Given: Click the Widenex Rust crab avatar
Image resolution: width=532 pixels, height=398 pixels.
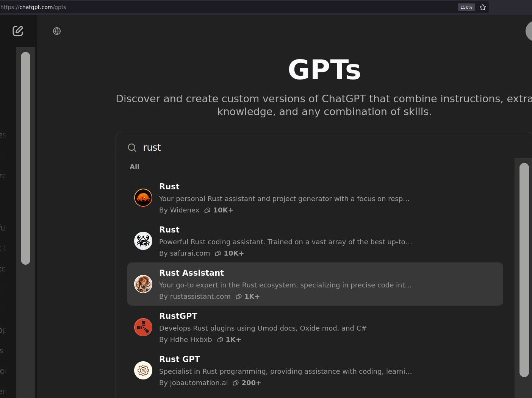Looking at the screenshot, I should [x=143, y=197].
